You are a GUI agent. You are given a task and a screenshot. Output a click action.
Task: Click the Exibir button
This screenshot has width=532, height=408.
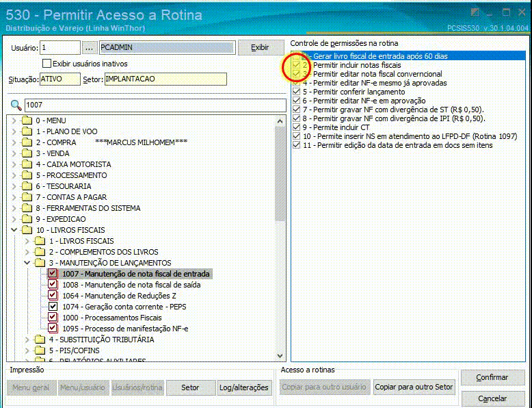point(261,47)
